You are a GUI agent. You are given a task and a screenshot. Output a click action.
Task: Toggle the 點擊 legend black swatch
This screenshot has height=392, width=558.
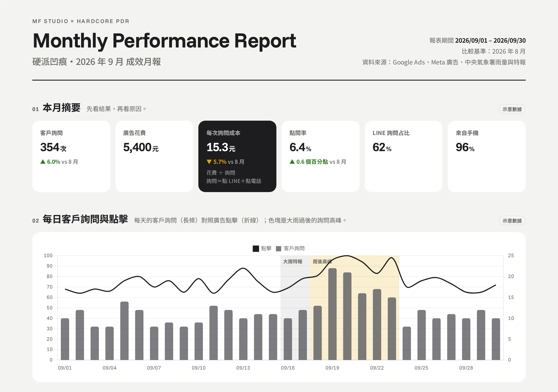click(256, 248)
